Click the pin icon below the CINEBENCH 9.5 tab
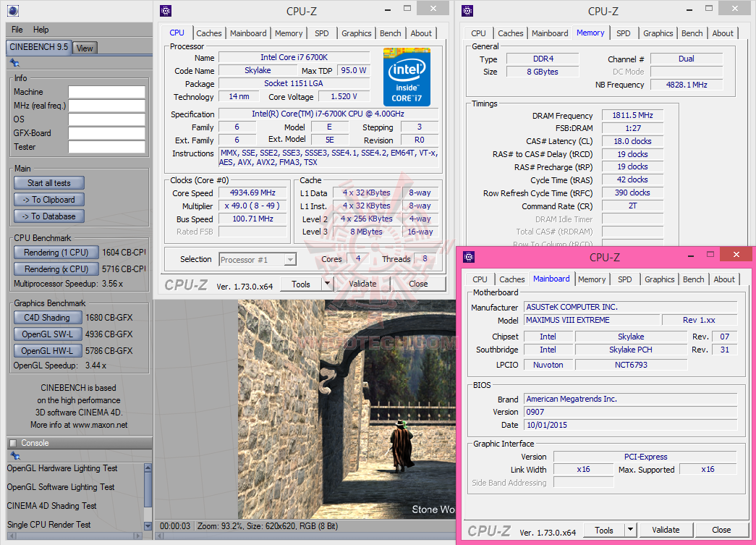The image size is (756, 545). [x=14, y=63]
